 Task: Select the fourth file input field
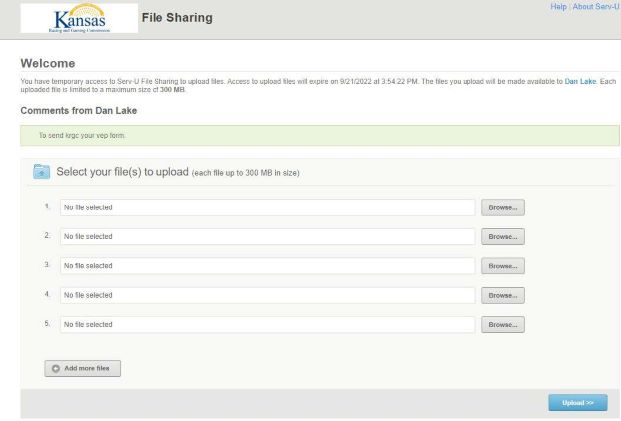pos(267,296)
